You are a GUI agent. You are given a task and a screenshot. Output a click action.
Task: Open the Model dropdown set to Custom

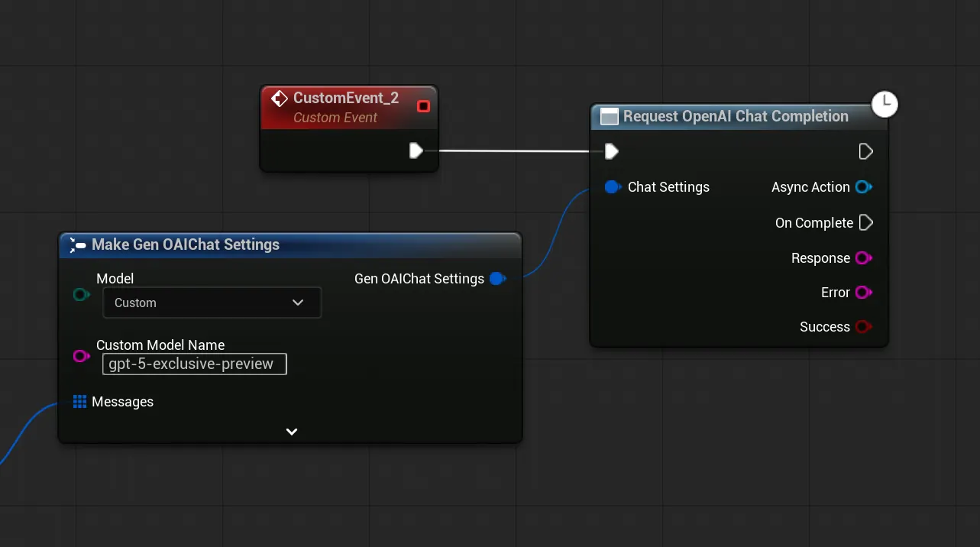click(x=212, y=303)
